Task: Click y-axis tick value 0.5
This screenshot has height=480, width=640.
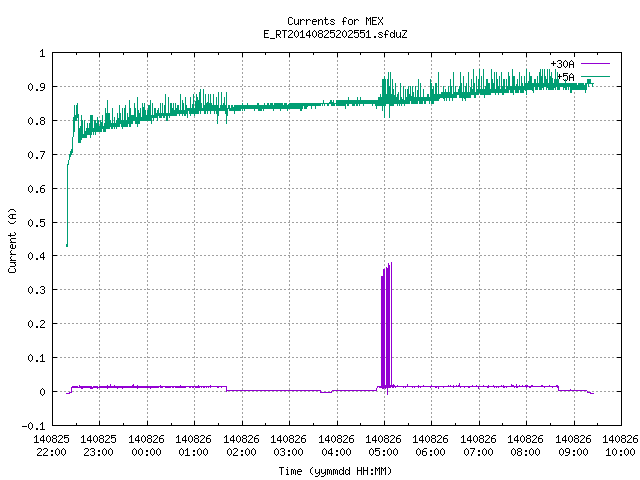Action: pyautogui.click(x=36, y=223)
